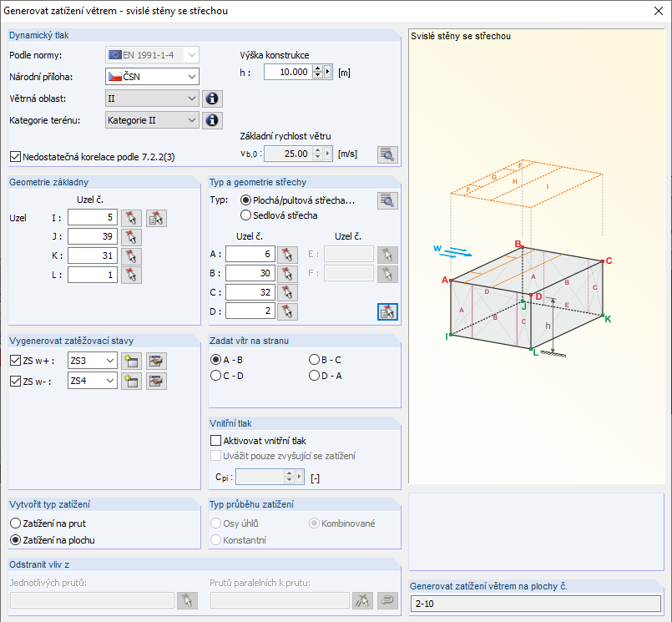Open load case library for ZS w+

tap(156, 361)
